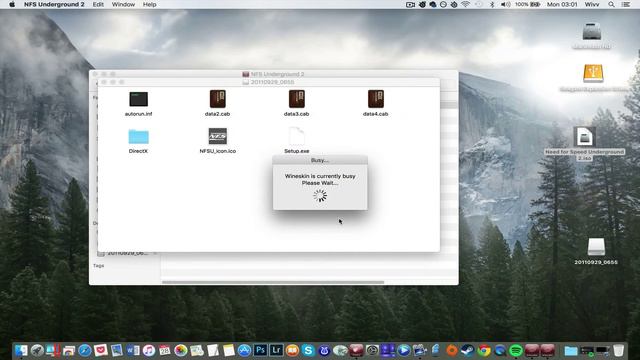Click the Busy... dialog title bar
Image resolution: width=640 pixels, height=360 pixels.
point(320,160)
